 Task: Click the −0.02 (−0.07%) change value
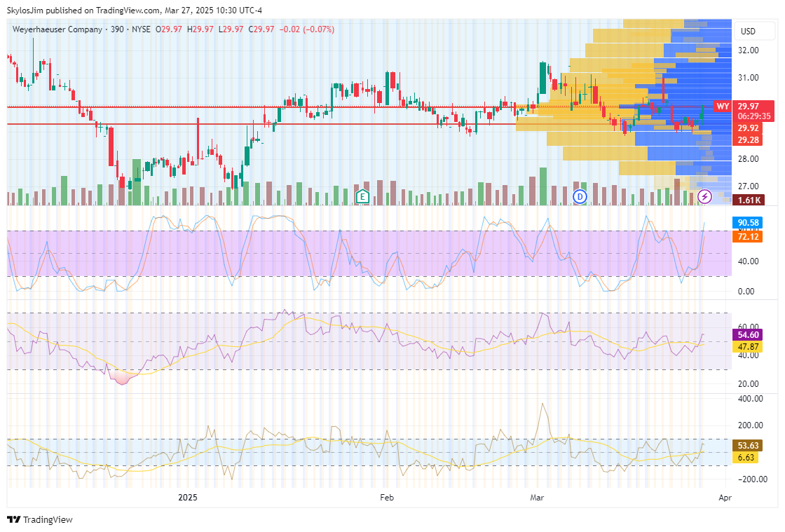306,29
